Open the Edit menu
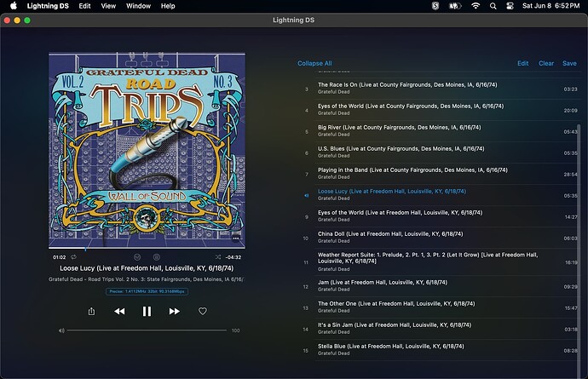Image resolution: width=588 pixels, height=379 pixels. pos(84,6)
